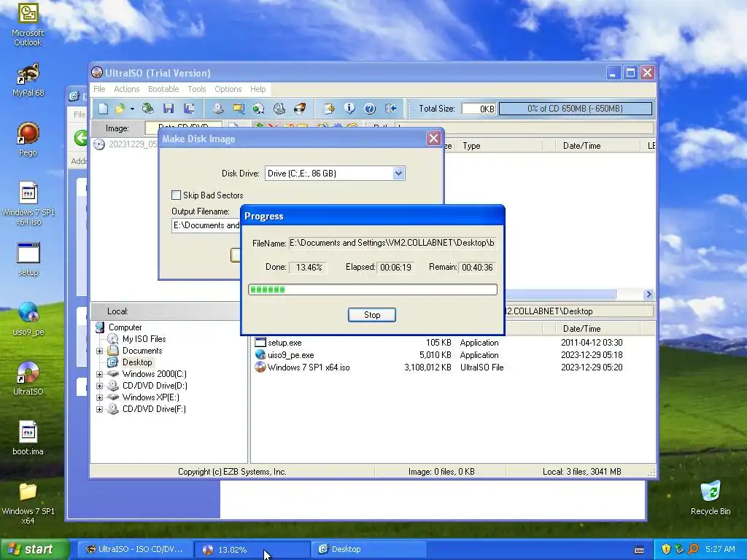
Task: Click the Compress ISO toolbar icon
Action: 239,109
